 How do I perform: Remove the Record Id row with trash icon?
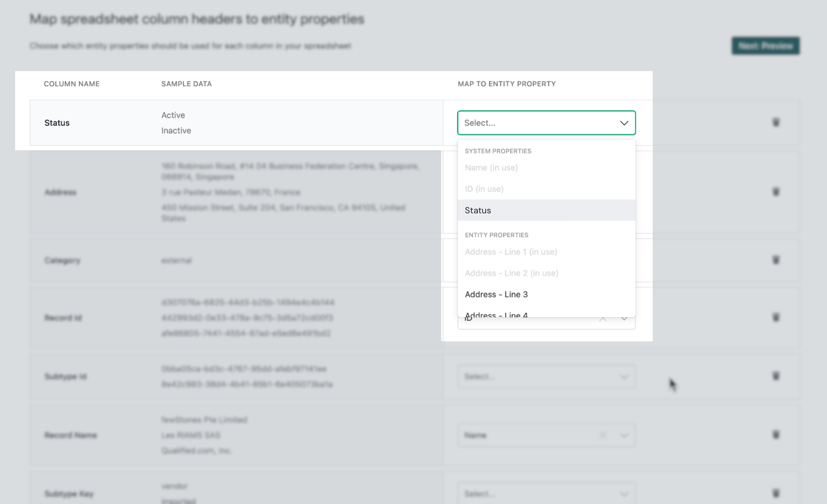coord(776,317)
